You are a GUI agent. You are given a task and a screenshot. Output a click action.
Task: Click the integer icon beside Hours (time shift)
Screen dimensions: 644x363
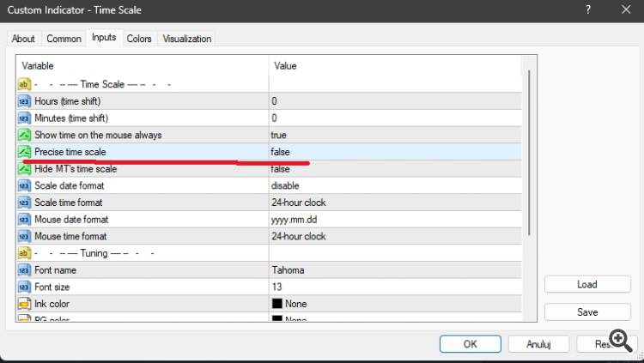point(24,101)
